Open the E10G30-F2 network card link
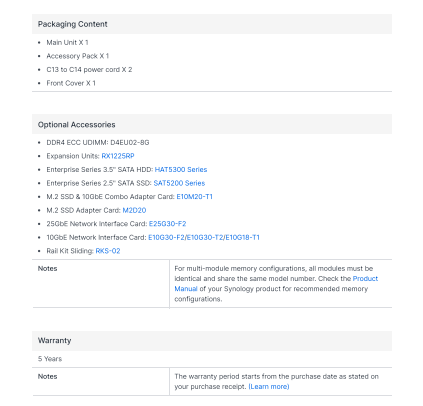 tap(166, 237)
